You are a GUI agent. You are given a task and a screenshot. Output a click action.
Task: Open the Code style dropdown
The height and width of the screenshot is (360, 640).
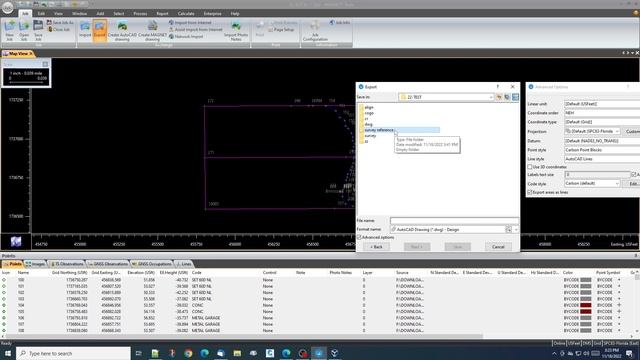point(617,184)
